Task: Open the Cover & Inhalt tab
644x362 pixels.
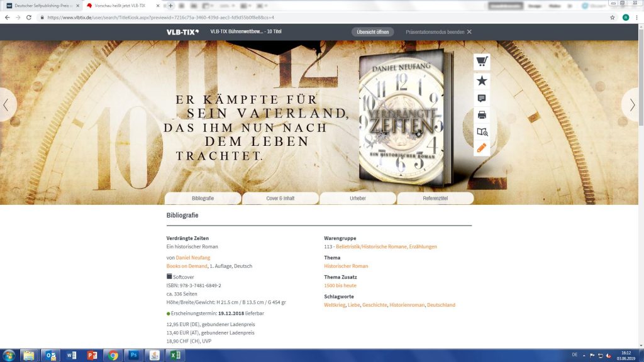Action: (280, 198)
